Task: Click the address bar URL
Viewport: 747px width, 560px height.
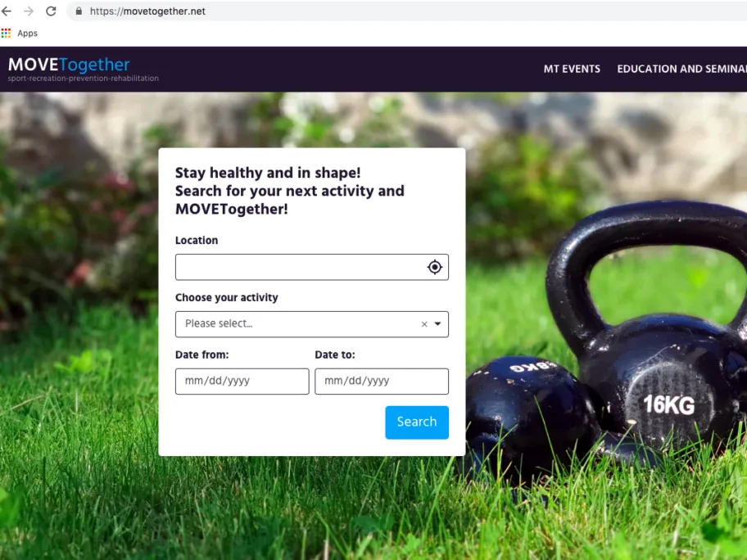Action: pos(147,11)
